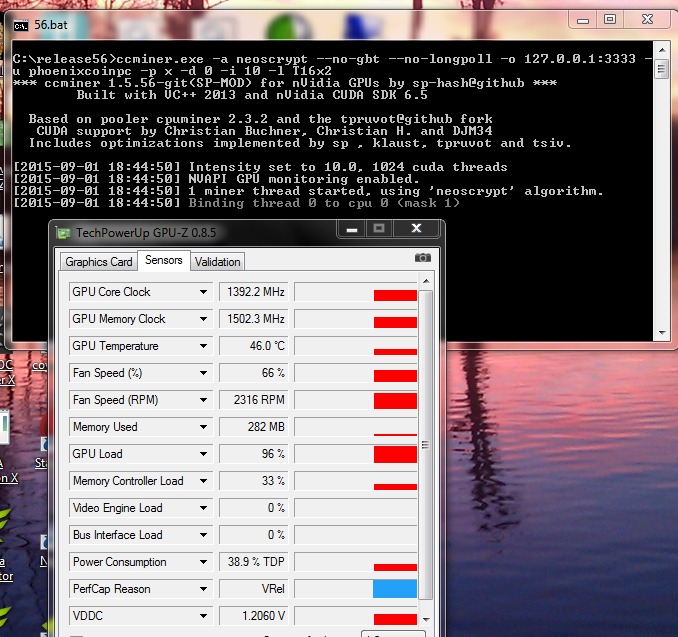Screen dimensions: 678x637
Task: Open the VDDC sensor dropdown
Action: [203, 616]
